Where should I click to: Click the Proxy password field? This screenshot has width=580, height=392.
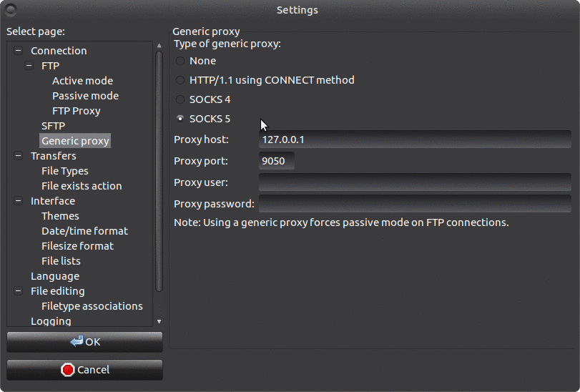(x=414, y=204)
